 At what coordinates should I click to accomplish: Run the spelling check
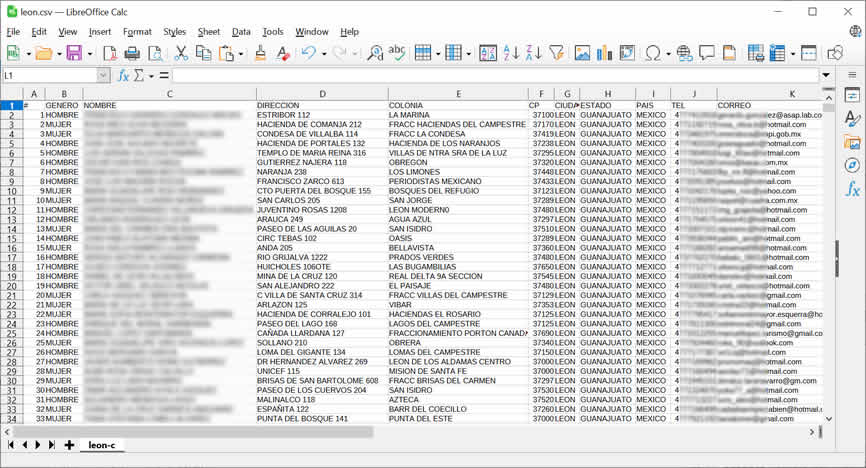point(397,53)
